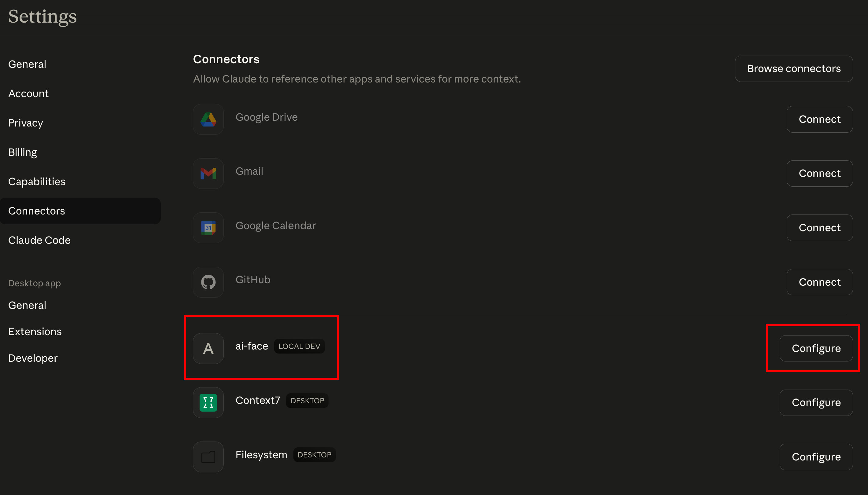Click the Gmail envelope icon
This screenshot has width=868, height=495.
coord(208,173)
